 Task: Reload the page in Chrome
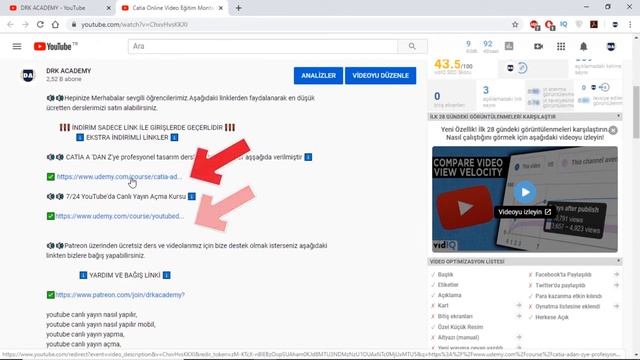click(x=40, y=24)
